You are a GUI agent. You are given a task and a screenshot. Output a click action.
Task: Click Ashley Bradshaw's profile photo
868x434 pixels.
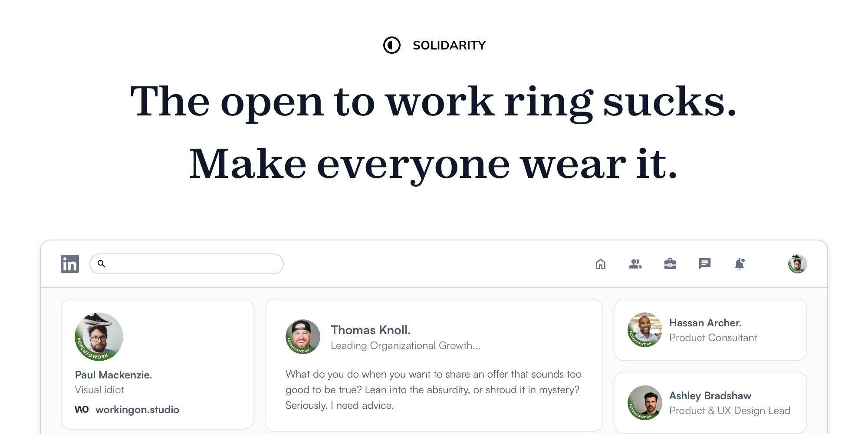point(645,403)
